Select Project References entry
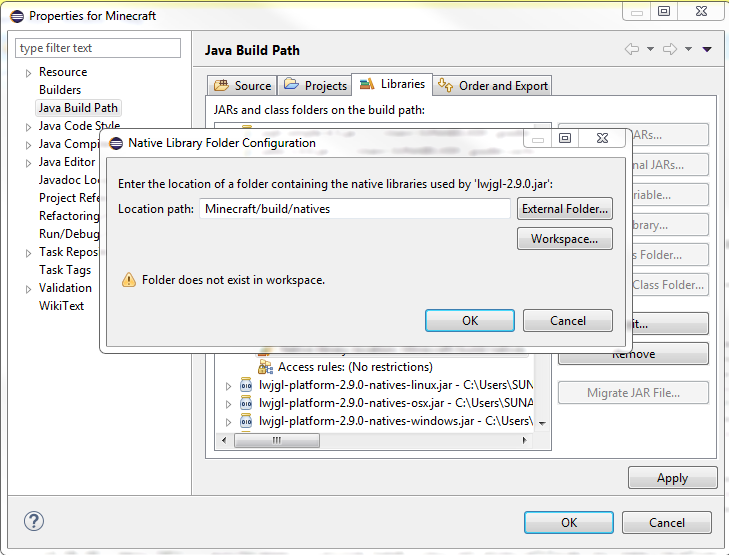Viewport: 729px width, 555px height. (69, 198)
